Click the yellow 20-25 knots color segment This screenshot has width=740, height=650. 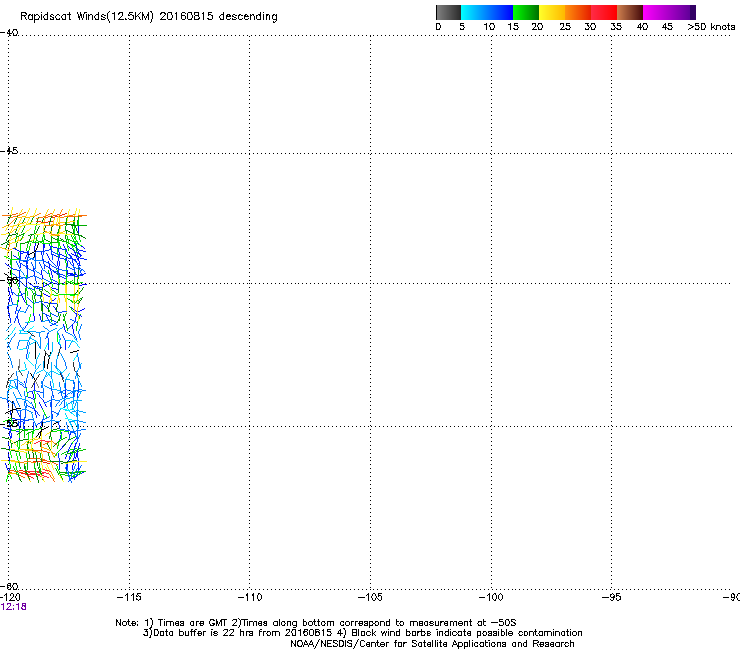pos(552,12)
